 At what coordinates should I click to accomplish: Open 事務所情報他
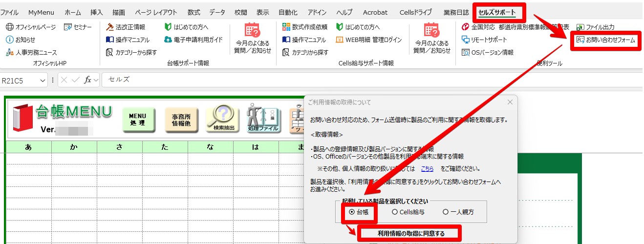[x=181, y=119]
